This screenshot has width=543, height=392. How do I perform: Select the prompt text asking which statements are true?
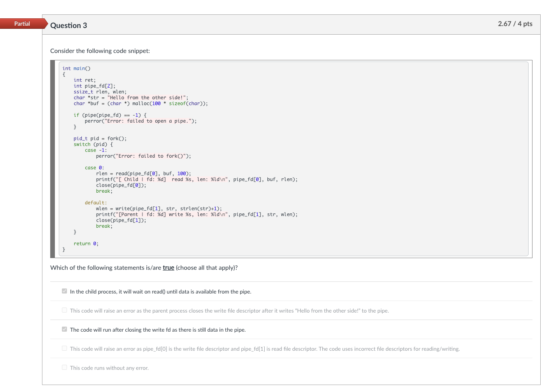[144, 267]
